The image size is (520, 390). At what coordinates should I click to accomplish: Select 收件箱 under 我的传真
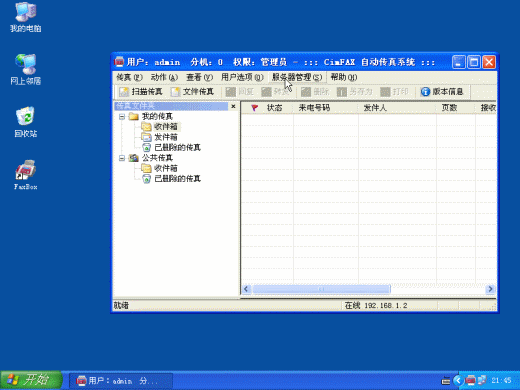coord(166,127)
